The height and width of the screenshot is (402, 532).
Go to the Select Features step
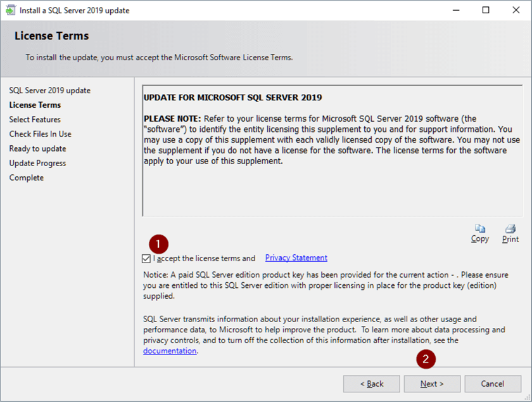35,120
